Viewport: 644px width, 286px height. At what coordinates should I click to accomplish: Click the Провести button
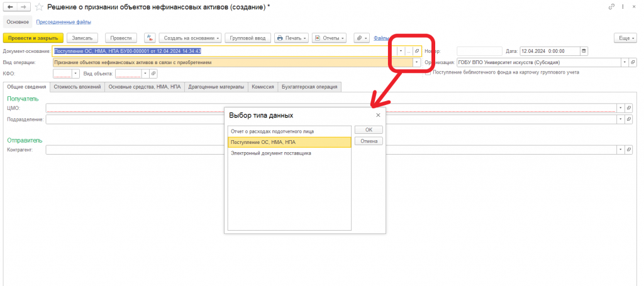[121, 38]
